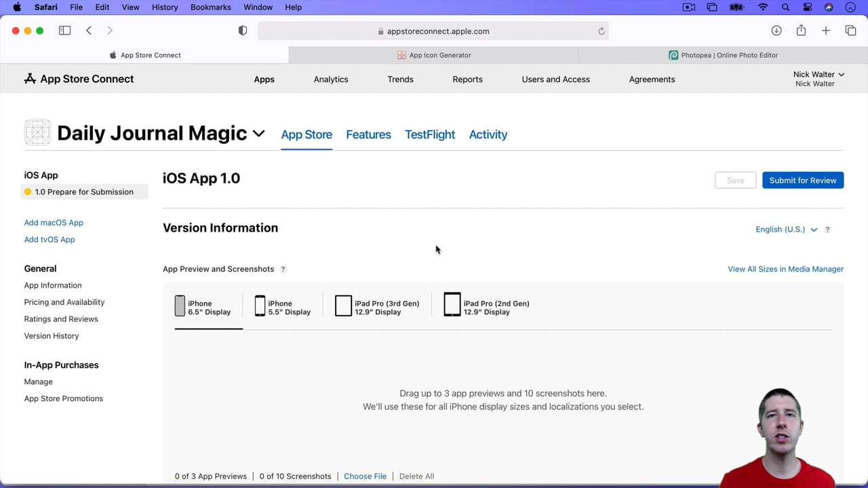Click Choose File link
868x488 pixels.
click(365, 476)
